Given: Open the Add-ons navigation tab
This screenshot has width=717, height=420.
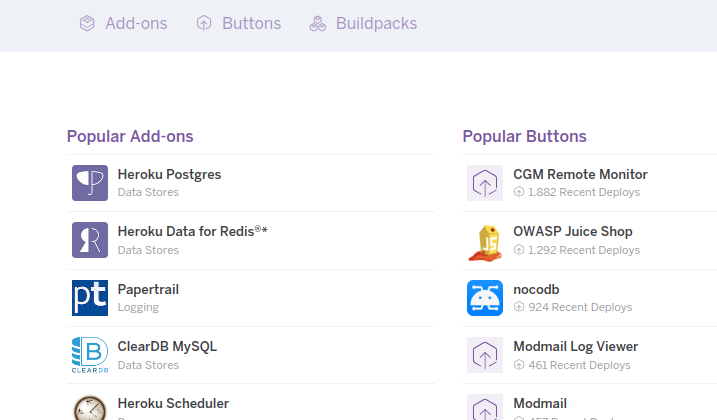Looking at the screenshot, I should tap(124, 23).
